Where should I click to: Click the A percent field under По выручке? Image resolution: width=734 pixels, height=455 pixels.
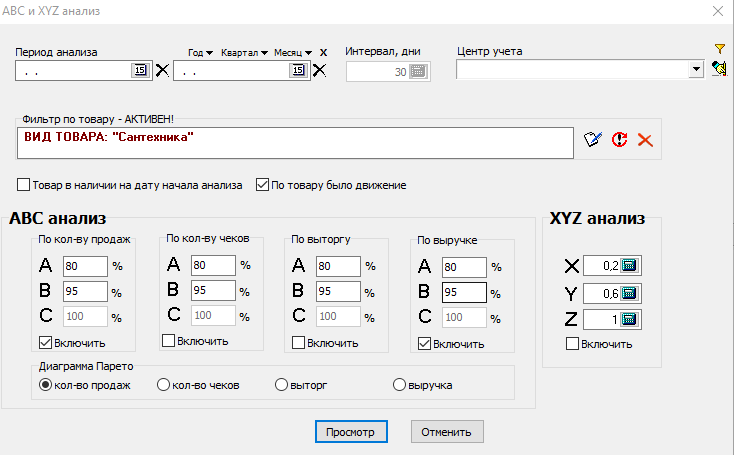465,266
